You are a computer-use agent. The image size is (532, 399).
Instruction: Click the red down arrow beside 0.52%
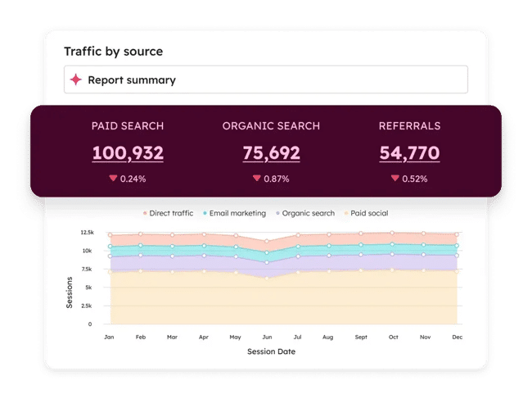395,178
